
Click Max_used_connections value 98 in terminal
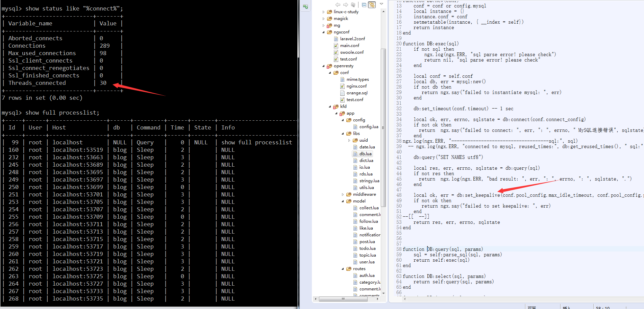(103, 53)
